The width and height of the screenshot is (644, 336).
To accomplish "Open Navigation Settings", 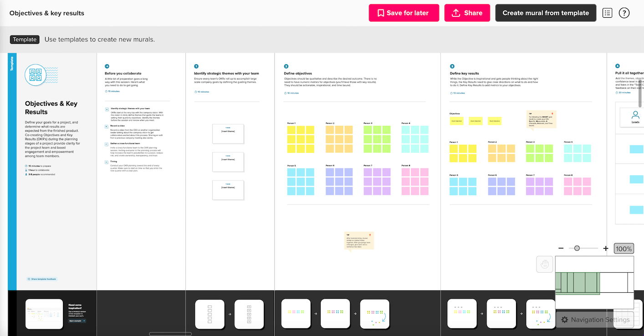I will click(595, 320).
